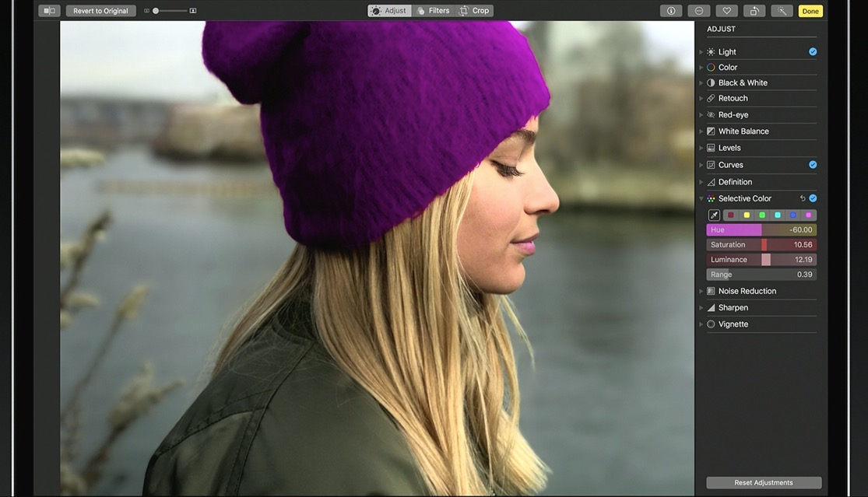This screenshot has width=868, height=497.
Task: Expand the Black & White section
Action: [701, 83]
